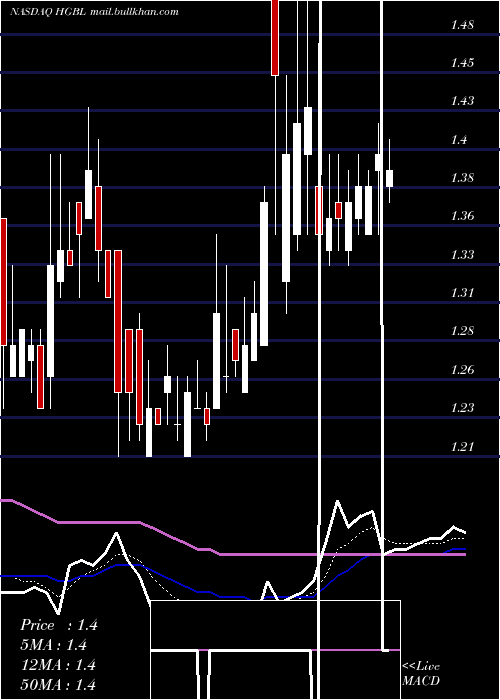Click the Price : 1.4 readout
The image size is (500, 700).
click(x=58, y=625)
